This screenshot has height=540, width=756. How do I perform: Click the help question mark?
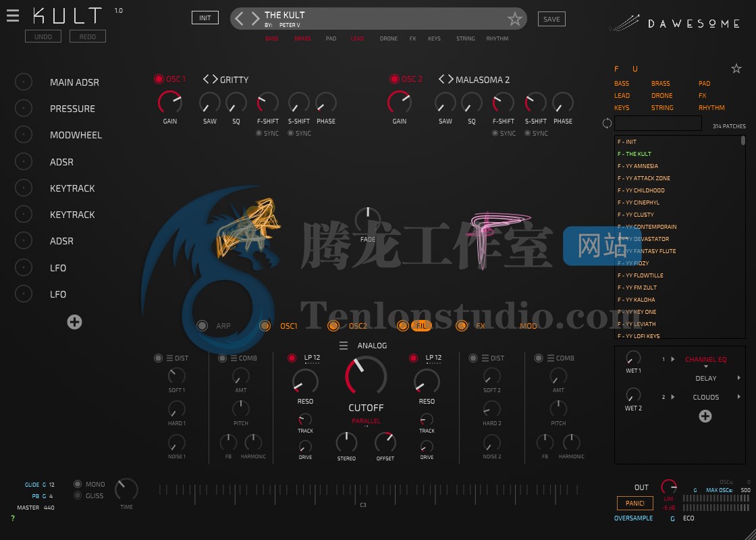pyautogui.click(x=13, y=518)
